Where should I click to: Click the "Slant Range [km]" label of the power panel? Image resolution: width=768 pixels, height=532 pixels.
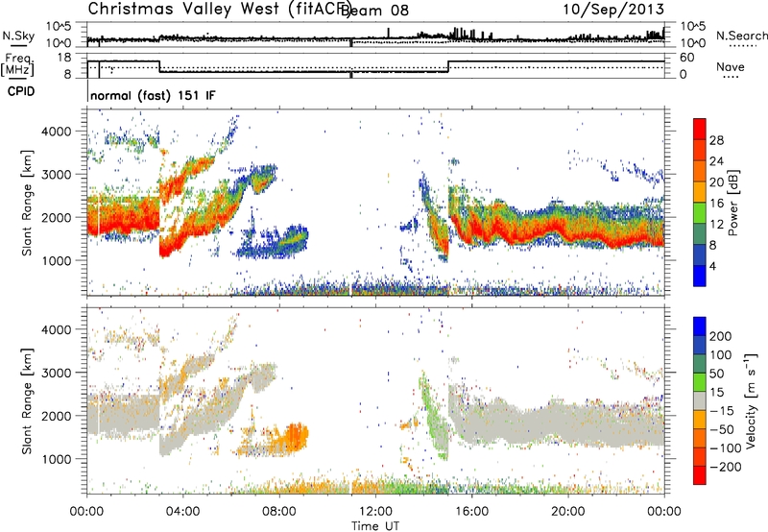tap(28, 203)
